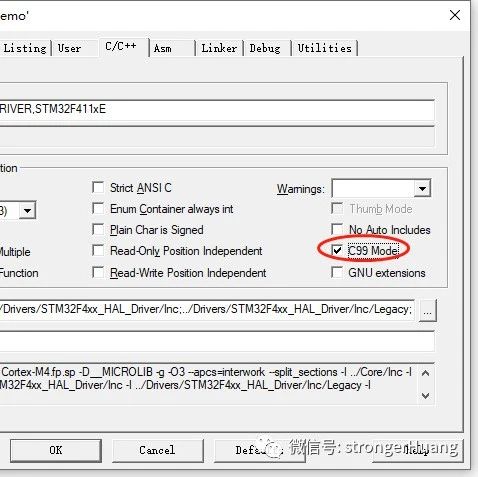Toggle Plain Char is Signed
Image resolution: width=478 pixels, height=477 pixels.
coord(98,229)
